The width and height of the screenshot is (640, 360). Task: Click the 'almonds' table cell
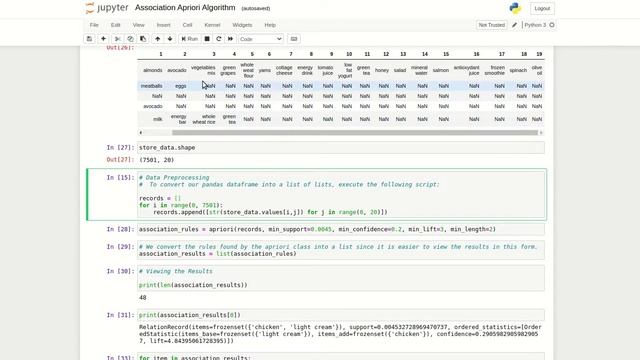153,70
